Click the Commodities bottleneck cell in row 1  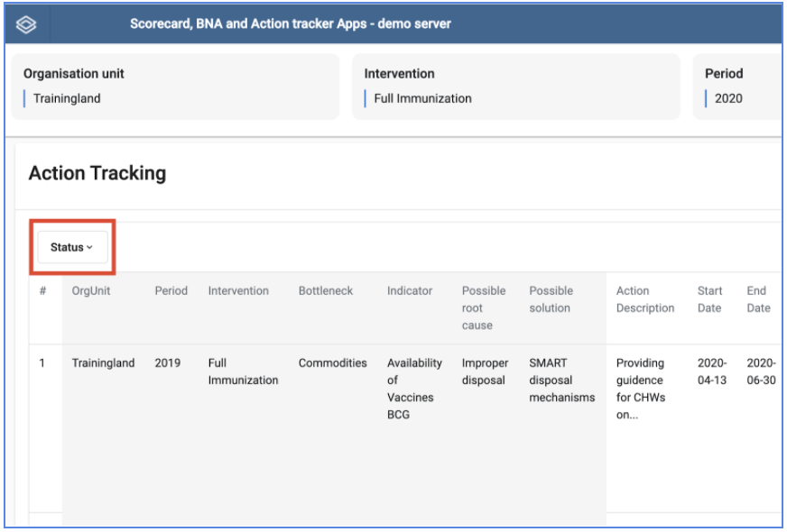tap(333, 363)
